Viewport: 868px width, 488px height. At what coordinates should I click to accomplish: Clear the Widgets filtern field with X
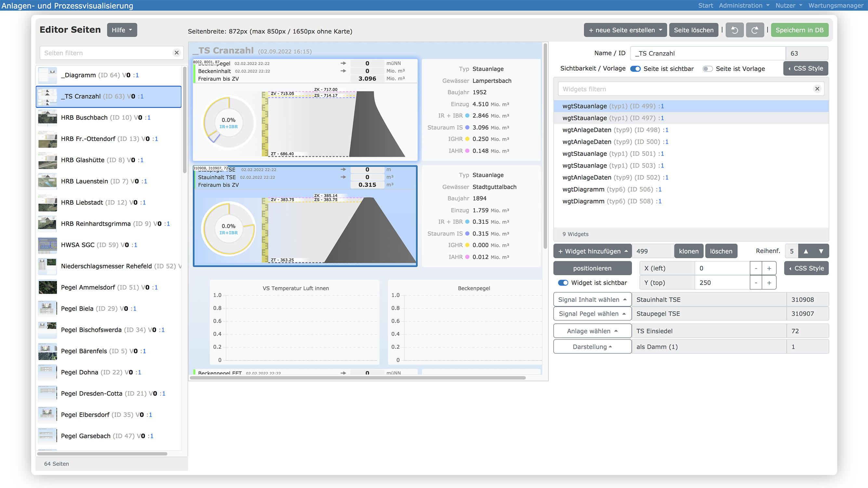pos(817,89)
